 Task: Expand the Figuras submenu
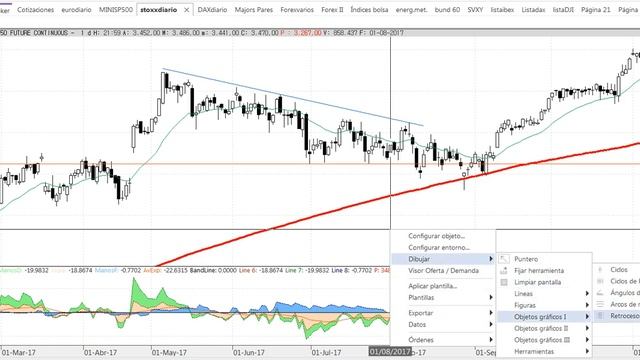click(x=544, y=305)
